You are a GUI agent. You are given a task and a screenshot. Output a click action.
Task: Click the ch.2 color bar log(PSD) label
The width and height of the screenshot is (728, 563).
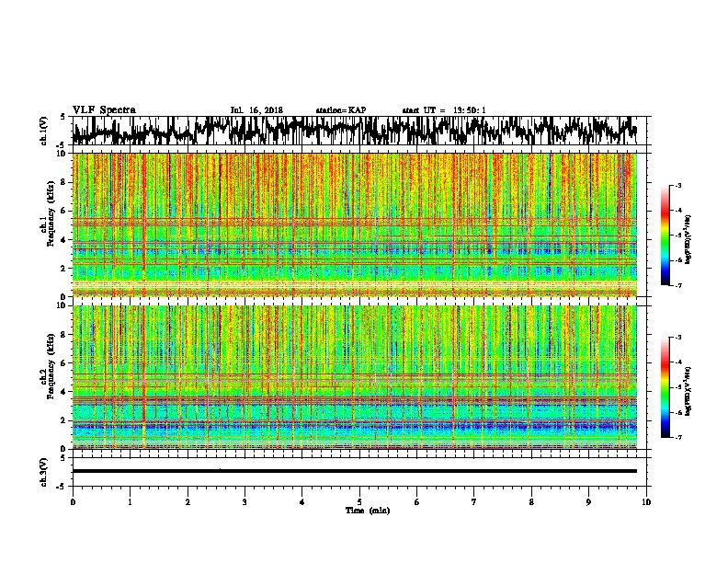click(688, 391)
